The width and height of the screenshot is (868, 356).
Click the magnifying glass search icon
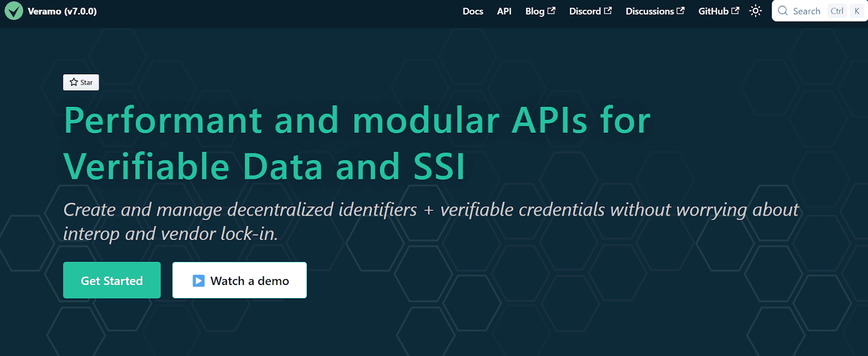pos(783,11)
